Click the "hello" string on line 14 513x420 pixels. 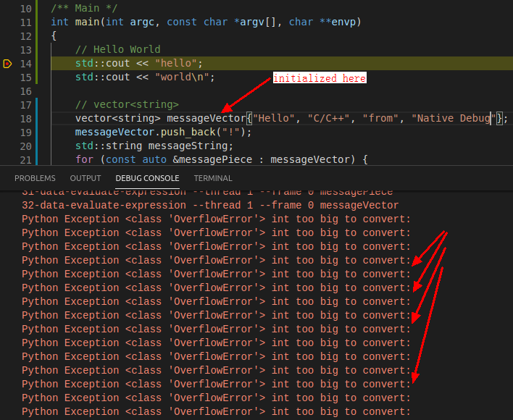click(x=175, y=63)
